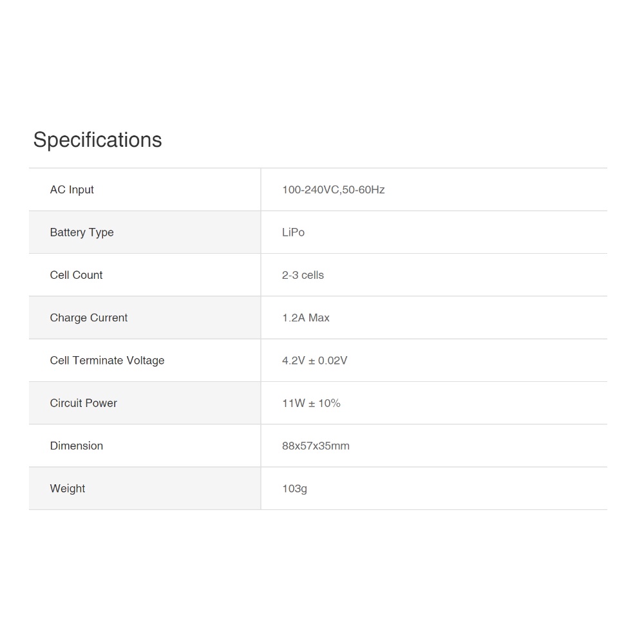Image resolution: width=644 pixels, height=644 pixels.
Task: Select the Battery Type label
Action: [x=82, y=232]
